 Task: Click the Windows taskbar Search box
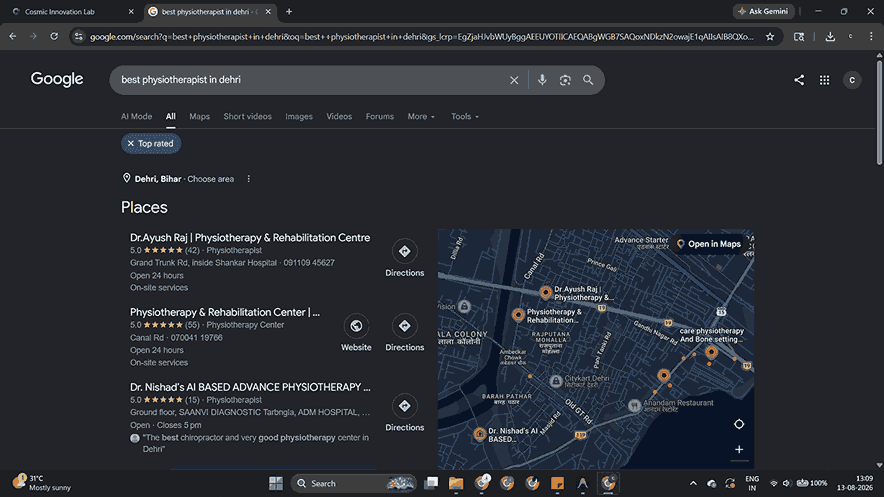353,483
